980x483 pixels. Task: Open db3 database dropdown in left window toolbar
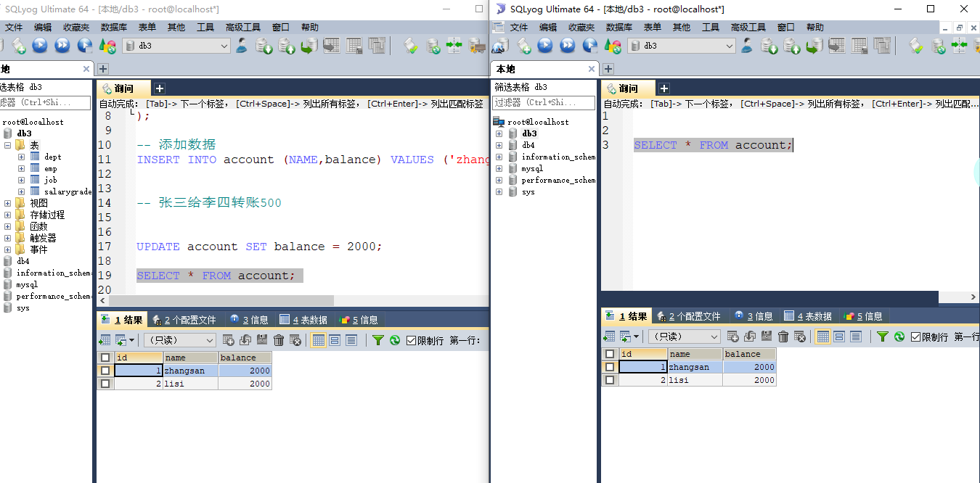pyautogui.click(x=176, y=46)
